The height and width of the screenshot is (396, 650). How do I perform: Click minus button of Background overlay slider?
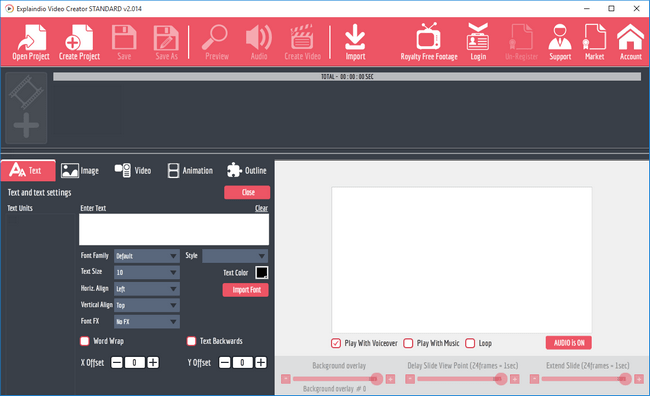pyautogui.click(x=286, y=379)
